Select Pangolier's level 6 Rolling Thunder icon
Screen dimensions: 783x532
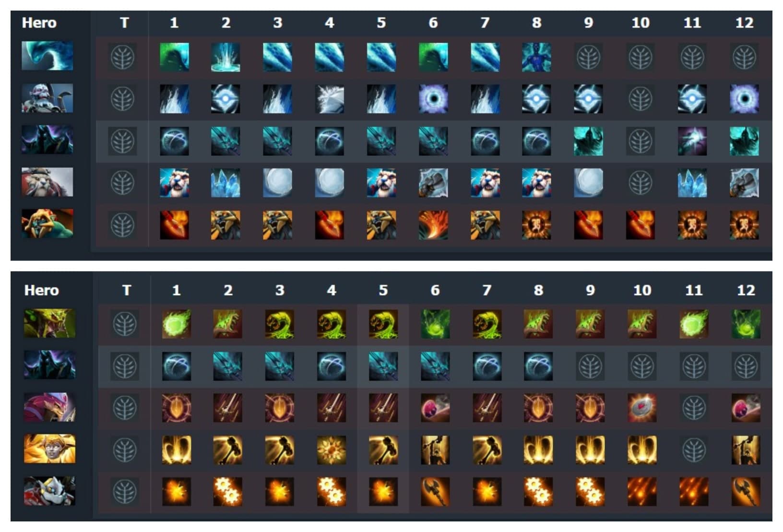click(435, 408)
